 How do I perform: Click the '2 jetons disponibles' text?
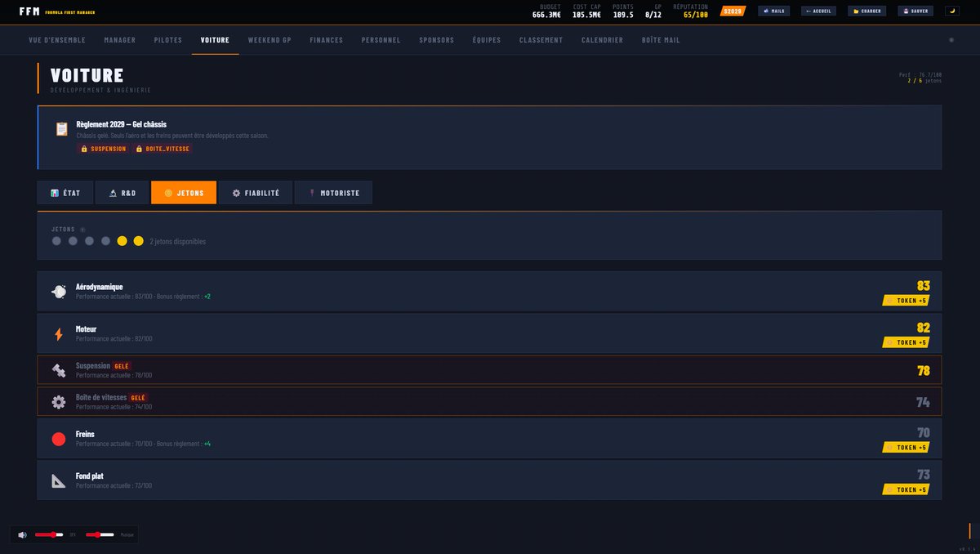pyautogui.click(x=178, y=242)
